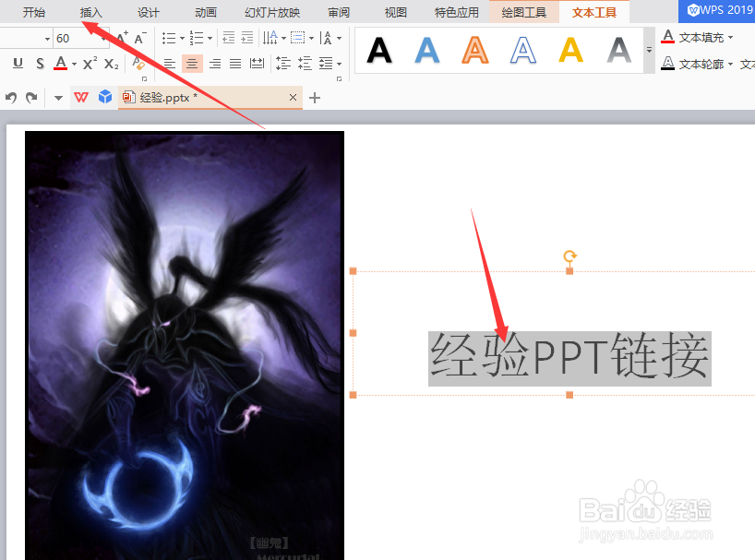The width and height of the screenshot is (755, 560).
Task: Expand the preset text styles gallery
Action: point(649,50)
